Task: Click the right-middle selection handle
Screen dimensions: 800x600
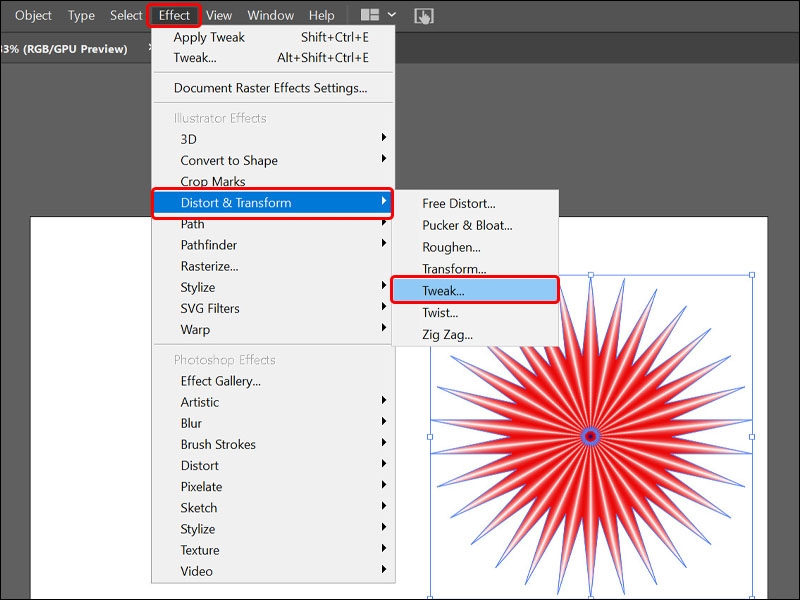Action: click(752, 437)
